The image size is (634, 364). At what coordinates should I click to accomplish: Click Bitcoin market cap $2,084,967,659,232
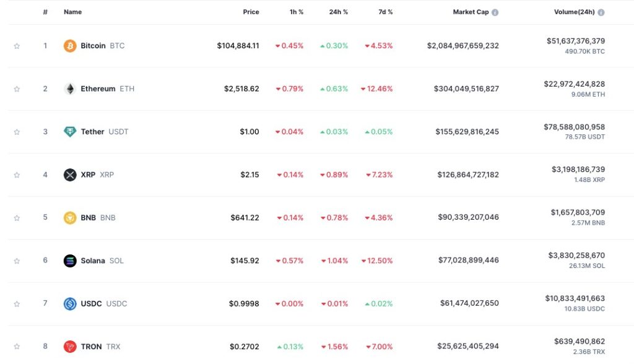[x=463, y=46]
